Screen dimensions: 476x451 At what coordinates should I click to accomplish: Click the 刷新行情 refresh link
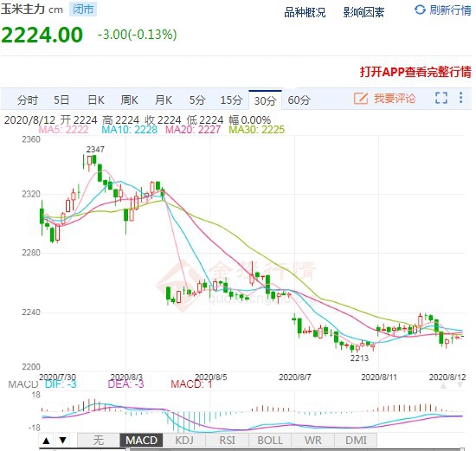450,10
